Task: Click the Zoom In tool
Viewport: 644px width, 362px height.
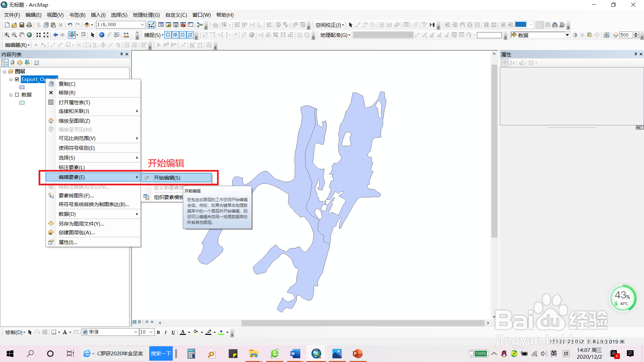Action: 6,35
